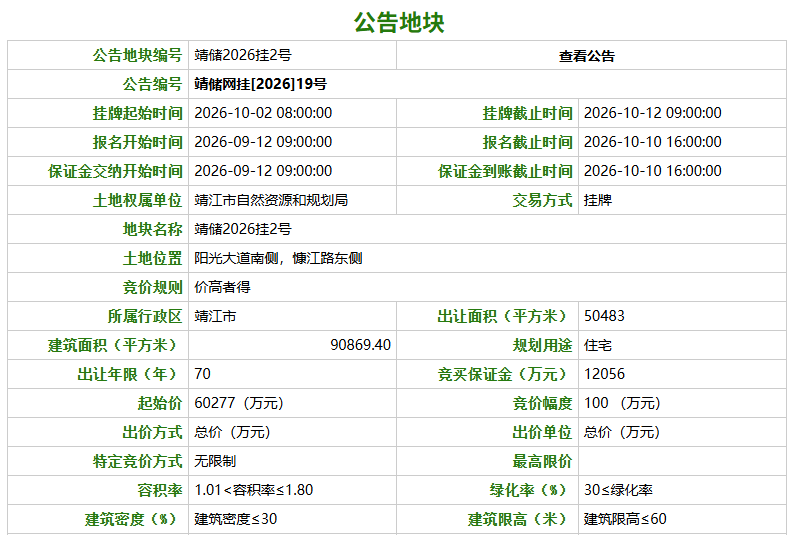Viewport: 791px width, 535px height.
Task: Select the 出价方式 value 总价（万元）
Action: click(234, 432)
